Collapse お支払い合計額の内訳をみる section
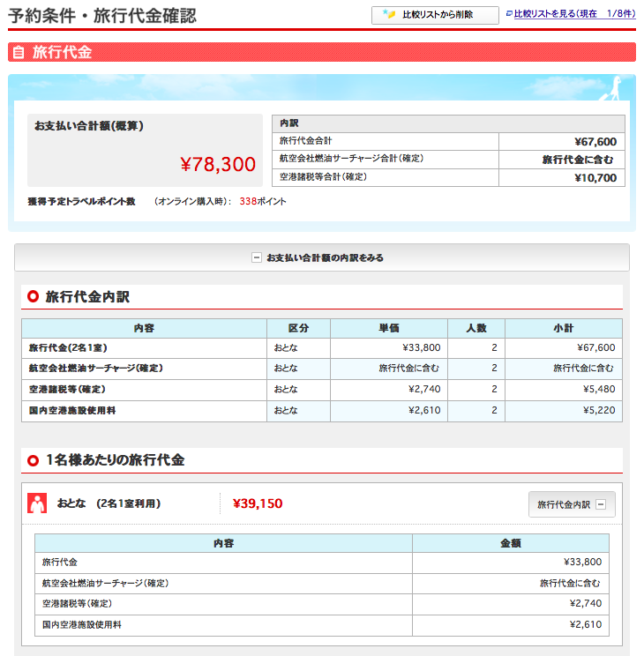 pyautogui.click(x=322, y=257)
